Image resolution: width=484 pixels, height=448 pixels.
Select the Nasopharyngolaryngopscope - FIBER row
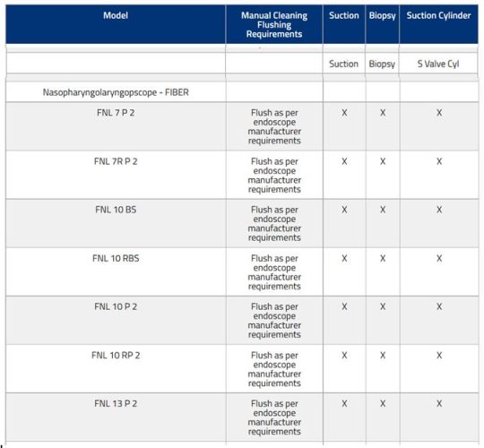tap(242, 92)
